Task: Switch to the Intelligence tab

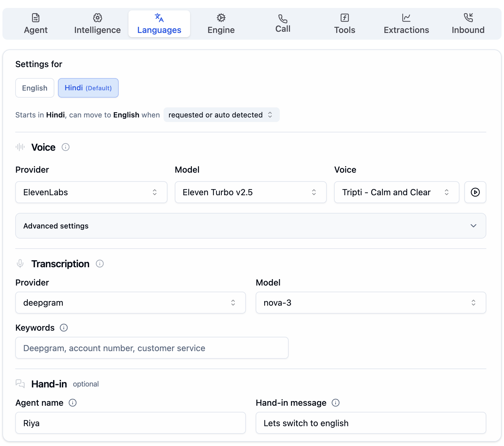Action: click(x=97, y=24)
